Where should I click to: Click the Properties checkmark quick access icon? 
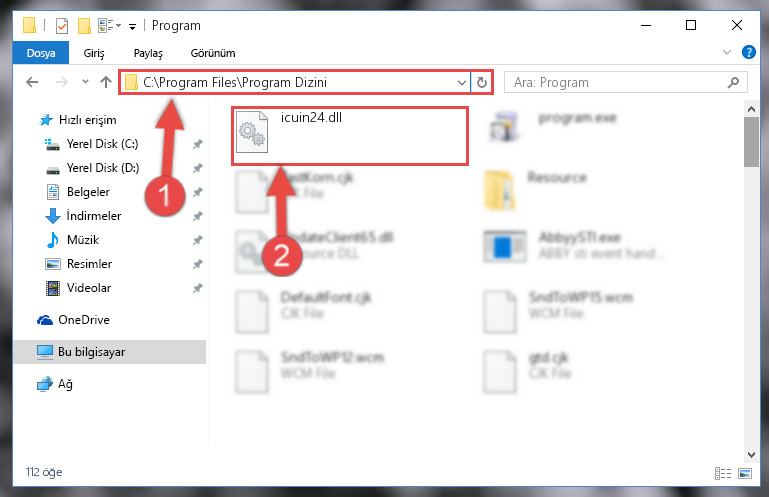click(x=62, y=26)
